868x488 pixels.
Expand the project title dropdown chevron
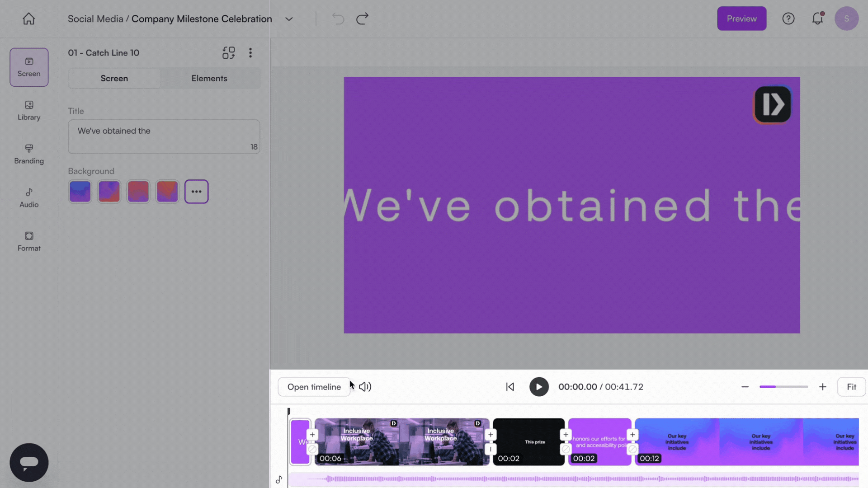(x=289, y=19)
